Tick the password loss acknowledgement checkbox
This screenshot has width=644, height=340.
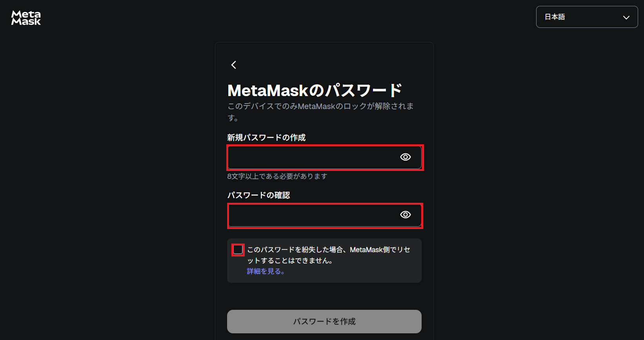[238, 250]
